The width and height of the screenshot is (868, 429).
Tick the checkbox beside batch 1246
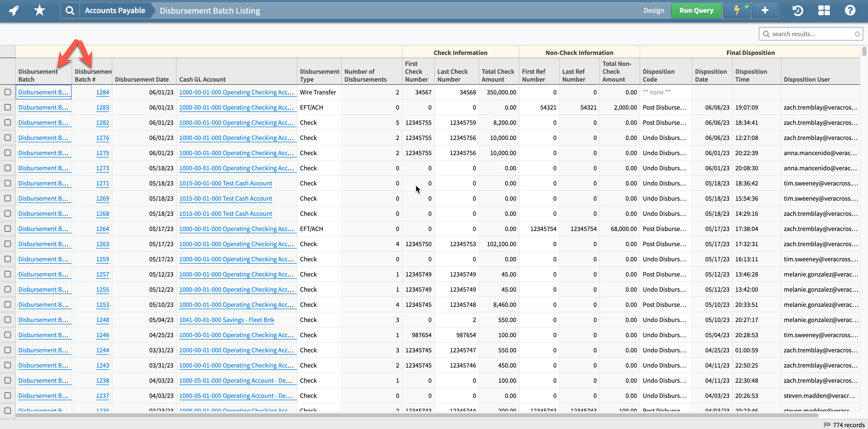tap(8, 335)
